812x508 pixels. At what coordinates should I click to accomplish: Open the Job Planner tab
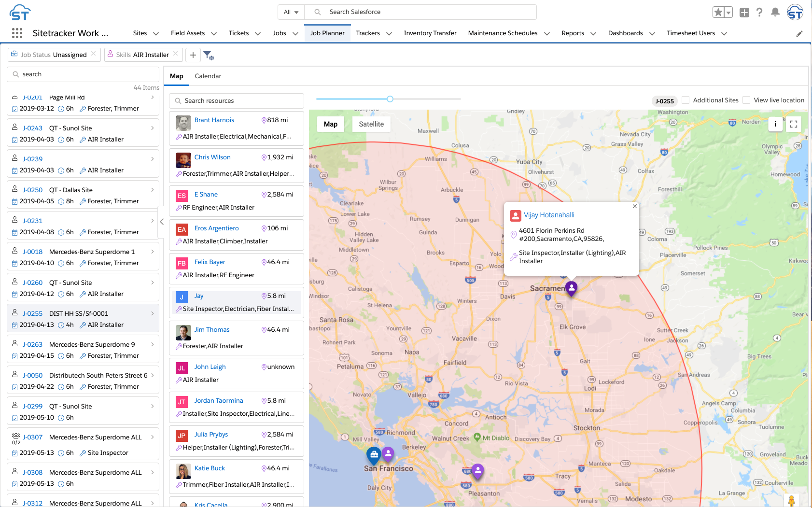pos(327,33)
